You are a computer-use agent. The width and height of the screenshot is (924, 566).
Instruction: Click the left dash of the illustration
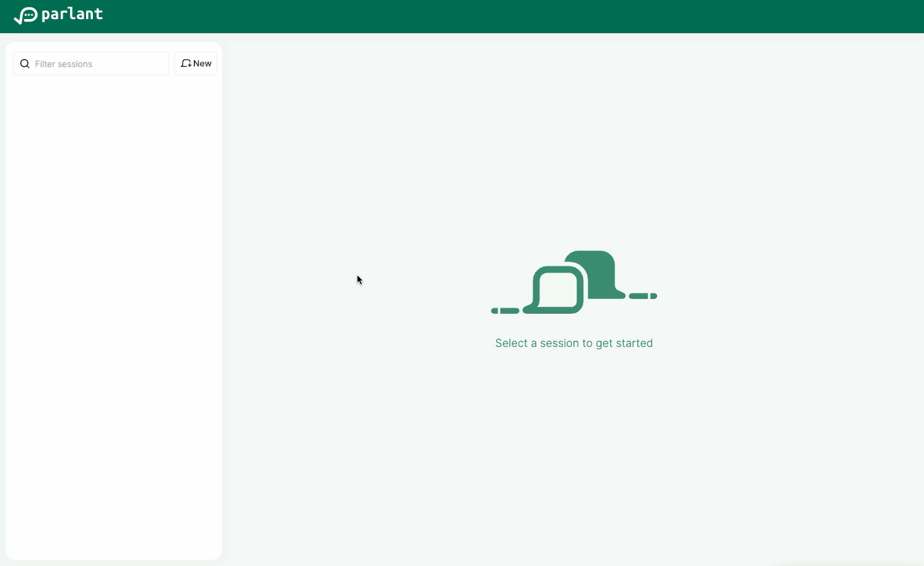pos(505,311)
